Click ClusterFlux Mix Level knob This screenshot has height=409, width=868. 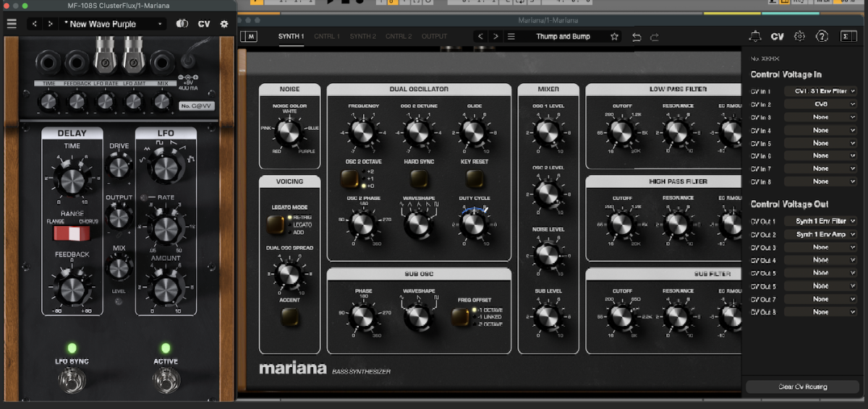119,268
